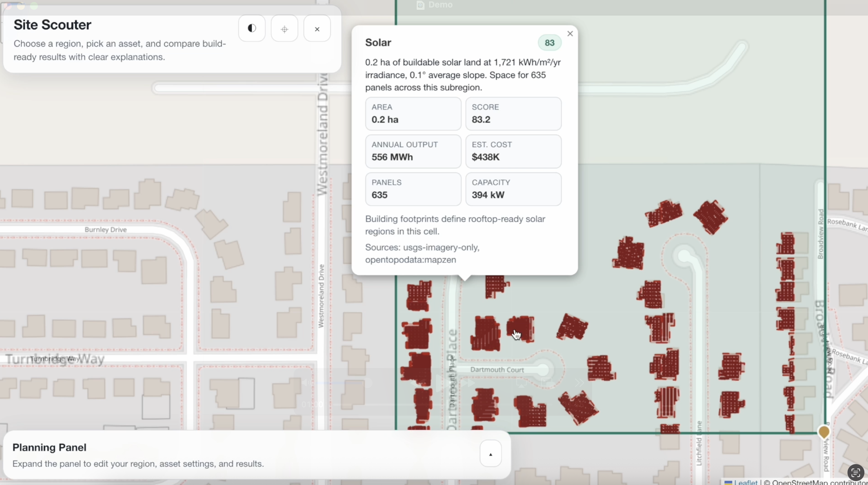This screenshot has height=485, width=868.
Task: Click the gold marker on region corner
Action: tap(824, 431)
